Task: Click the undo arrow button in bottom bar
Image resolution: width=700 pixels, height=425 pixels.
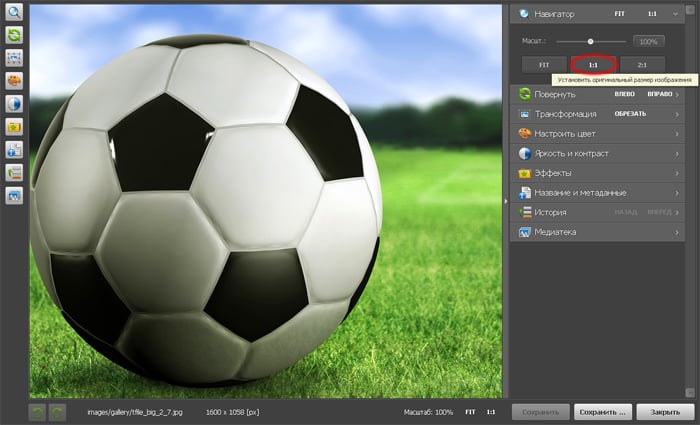Action: click(37, 412)
